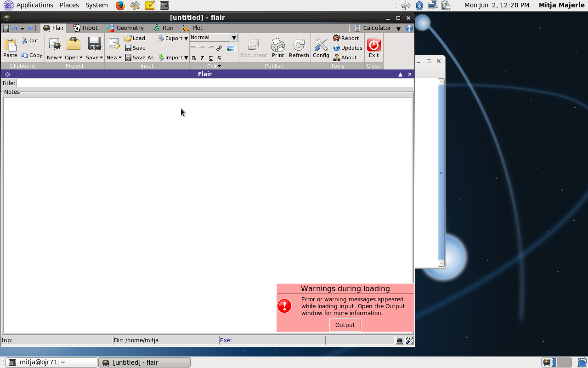Launch the terminal from the top panel

(x=164, y=6)
